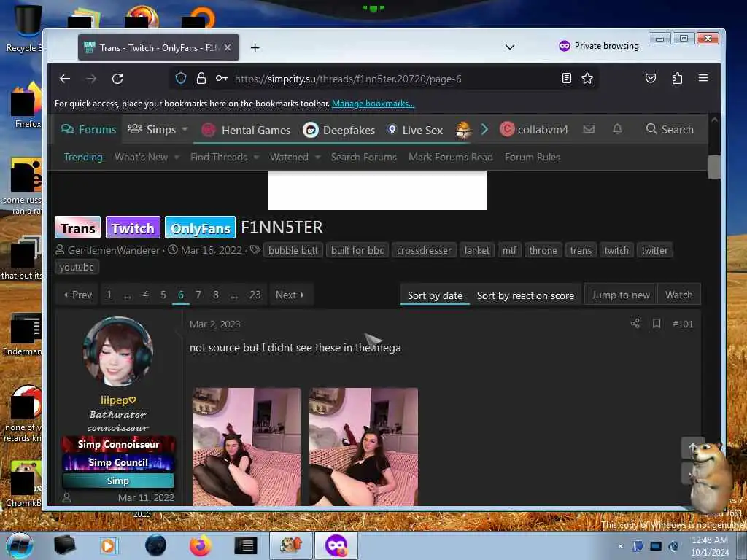
Task: Open Search Forums link
Action: coord(364,157)
